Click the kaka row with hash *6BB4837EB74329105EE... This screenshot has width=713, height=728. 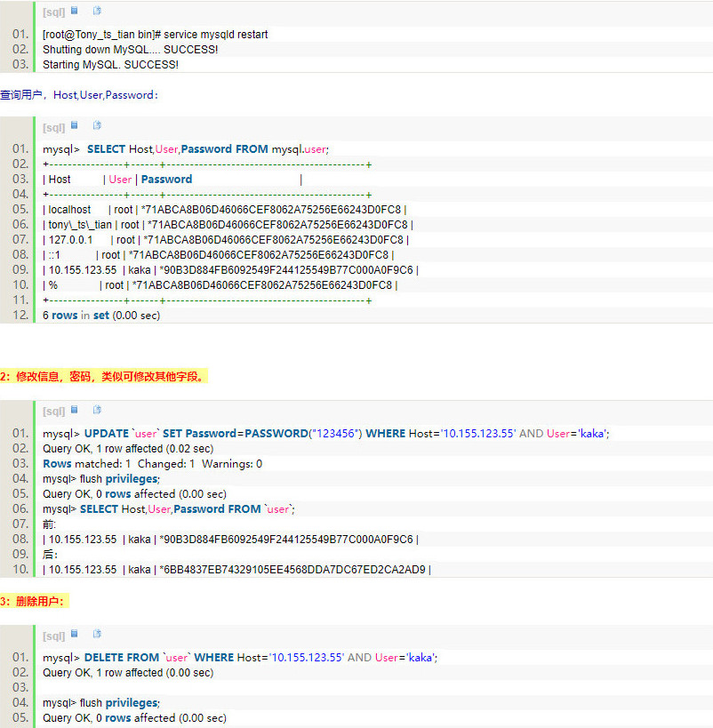(x=236, y=569)
